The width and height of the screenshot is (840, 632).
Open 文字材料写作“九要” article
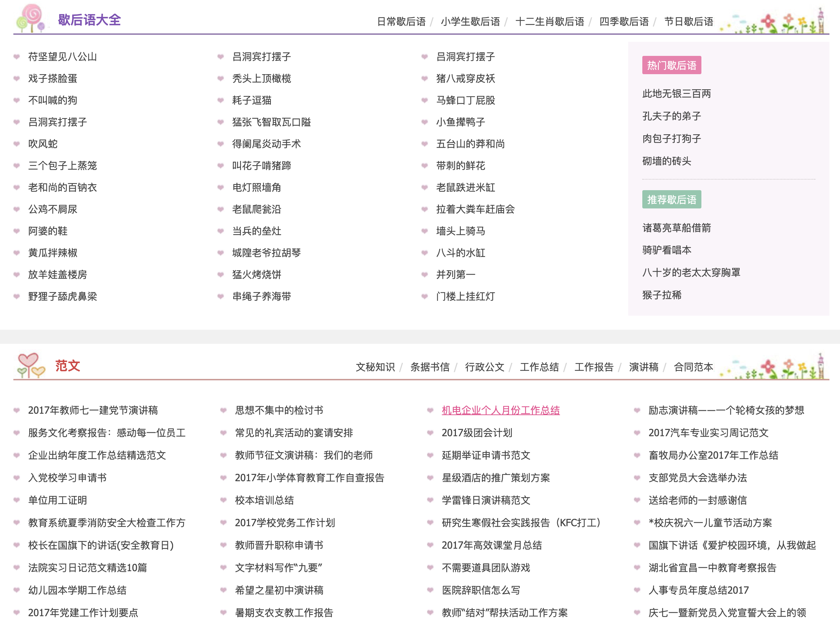278,568
